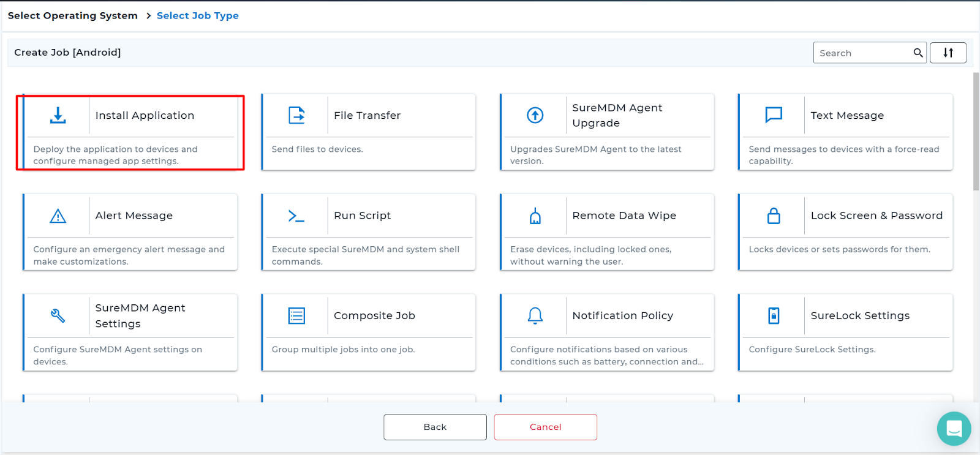The image size is (980, 455).
Task: Select the Alert Message job title
Action: 134,216
